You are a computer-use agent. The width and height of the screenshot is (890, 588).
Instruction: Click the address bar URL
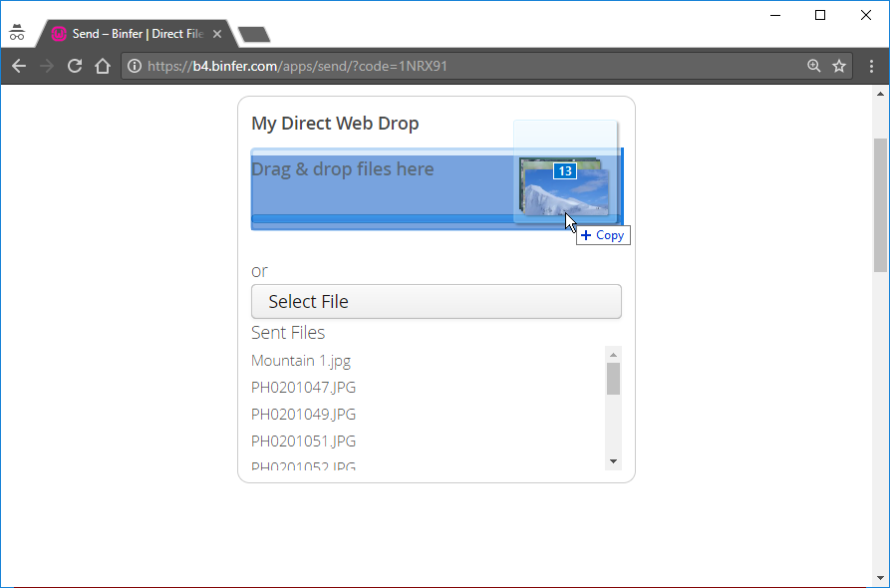pos(297,66)
